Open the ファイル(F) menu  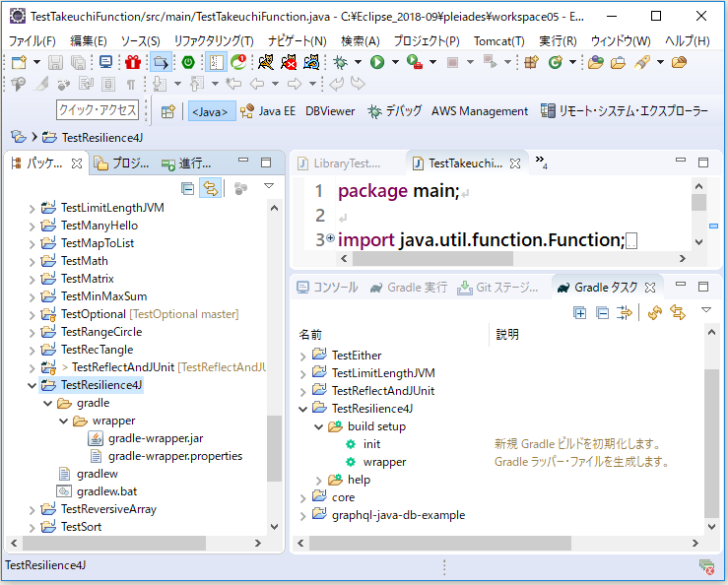tap(33, 41)
